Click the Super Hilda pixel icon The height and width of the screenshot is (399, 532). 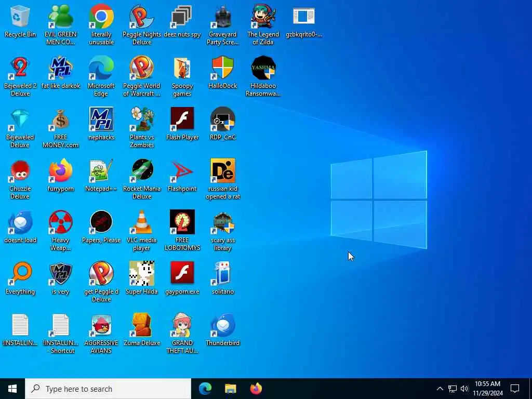pos(141,273)
